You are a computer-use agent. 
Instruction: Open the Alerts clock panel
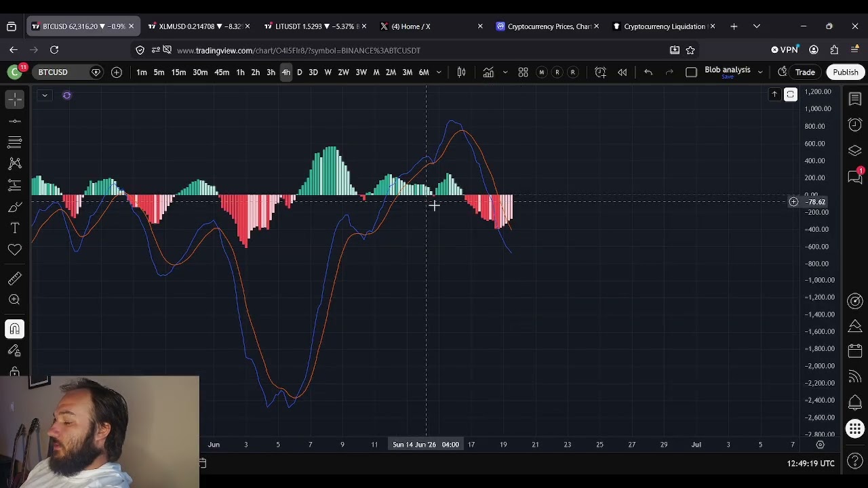pyautogui.click(x=855, y=125)
